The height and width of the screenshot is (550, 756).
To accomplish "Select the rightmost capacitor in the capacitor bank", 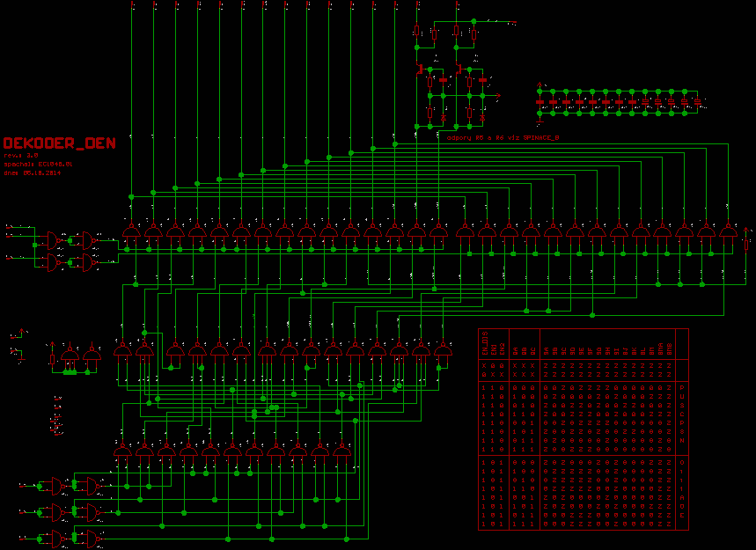I will click(698, 101).
